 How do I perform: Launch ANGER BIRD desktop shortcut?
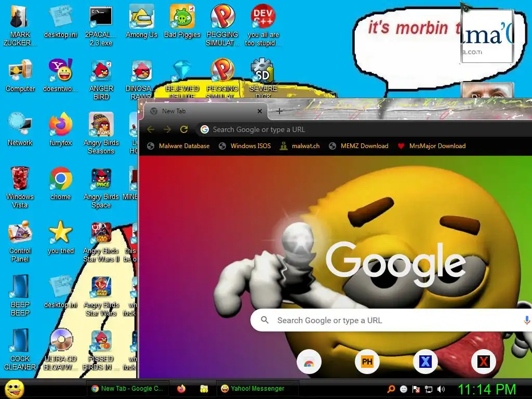pos(101,79)
